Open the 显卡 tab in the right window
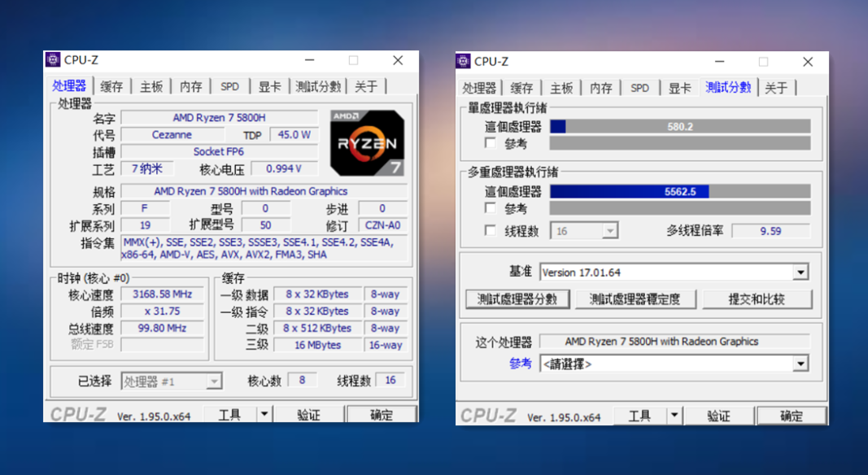 coord(680,87)
